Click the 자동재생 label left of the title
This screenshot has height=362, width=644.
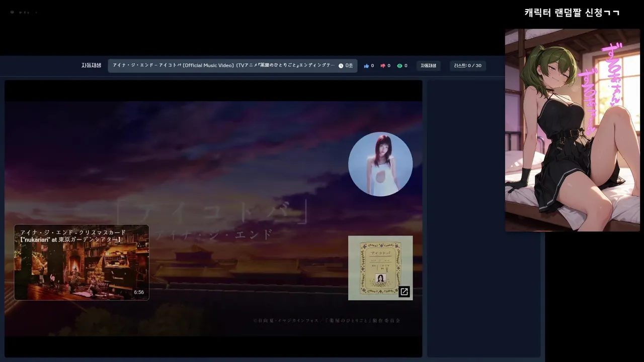point(91,65)
